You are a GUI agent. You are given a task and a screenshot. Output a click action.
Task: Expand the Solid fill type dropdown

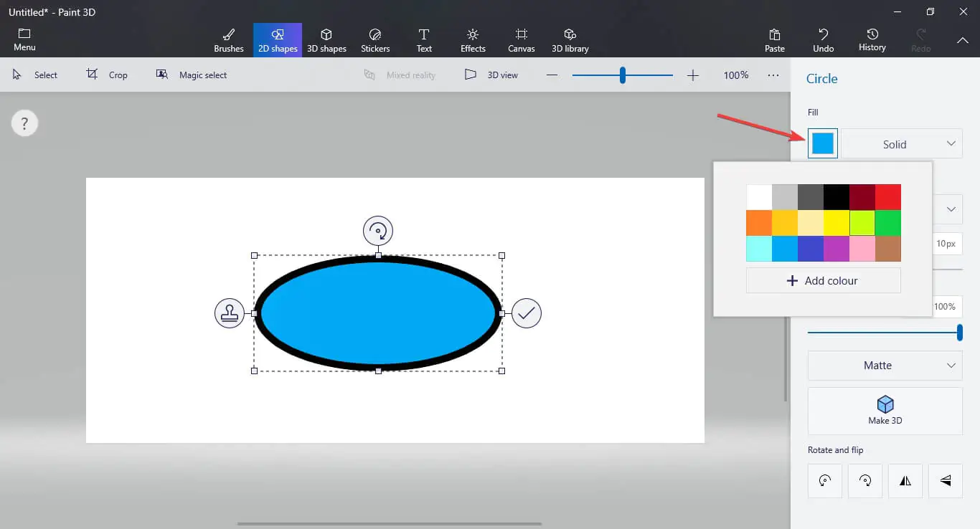click(902, 144)
